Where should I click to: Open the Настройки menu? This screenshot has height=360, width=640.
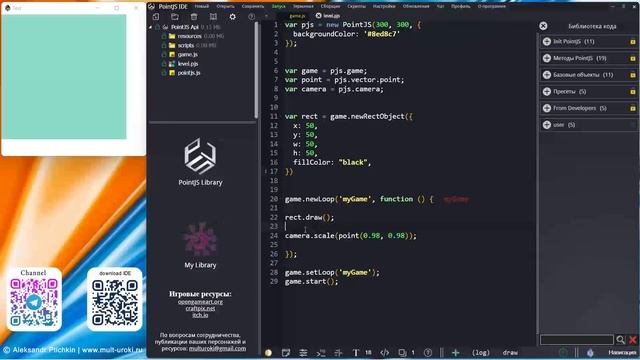tap(384, 6)
